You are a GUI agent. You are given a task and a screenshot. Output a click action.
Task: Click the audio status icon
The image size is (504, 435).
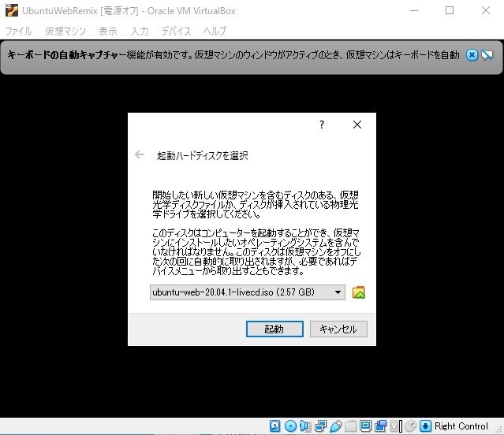[x=305, y=426]
